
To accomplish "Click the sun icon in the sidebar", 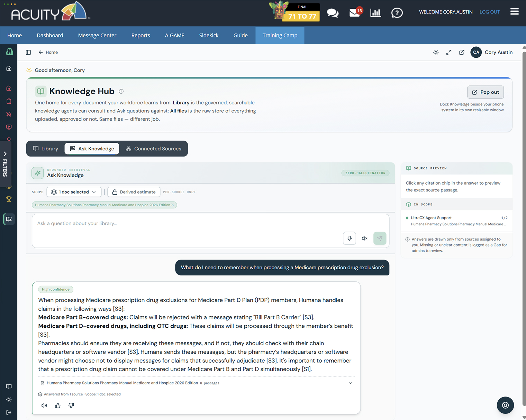I will (9, 400).
